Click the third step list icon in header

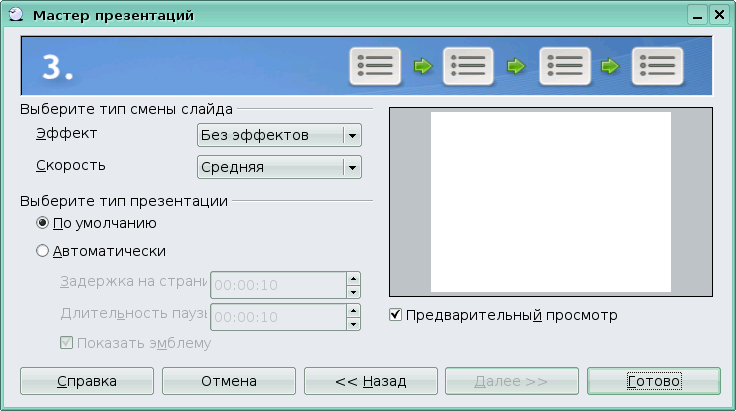point(564,66)
